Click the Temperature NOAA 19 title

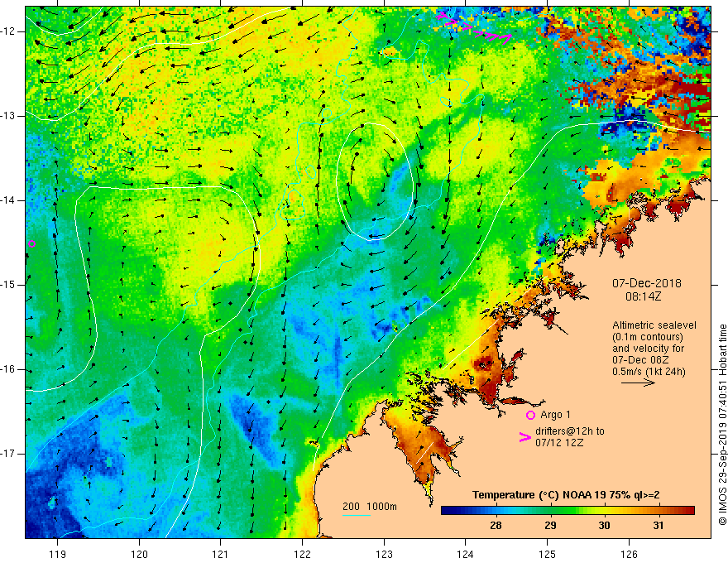pyautogui.click(x=566, y=495)
